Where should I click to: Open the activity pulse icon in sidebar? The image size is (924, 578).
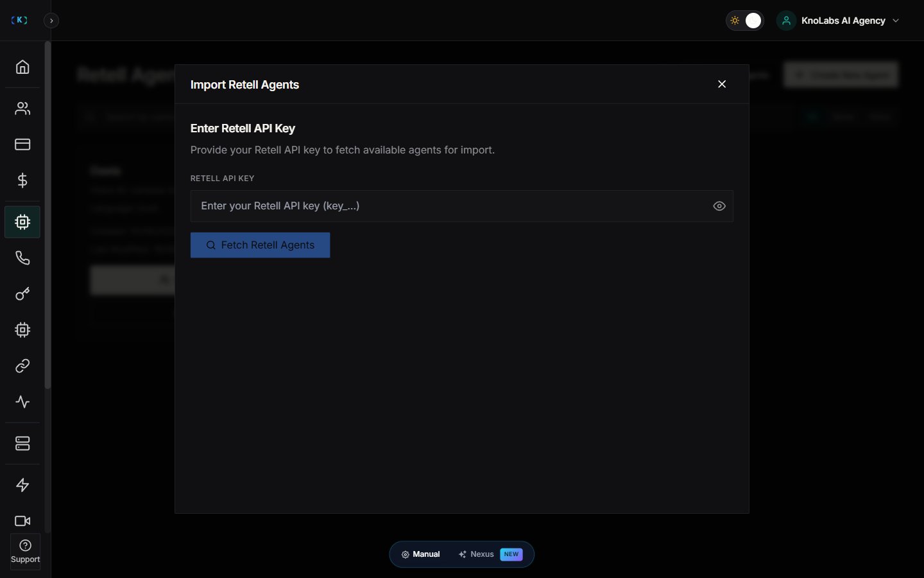tap(22, 402)
